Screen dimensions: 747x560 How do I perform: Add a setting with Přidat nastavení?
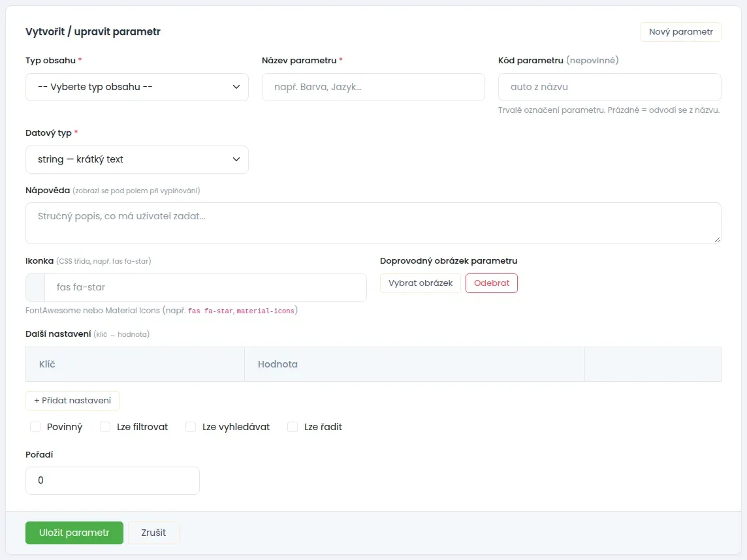72,401
